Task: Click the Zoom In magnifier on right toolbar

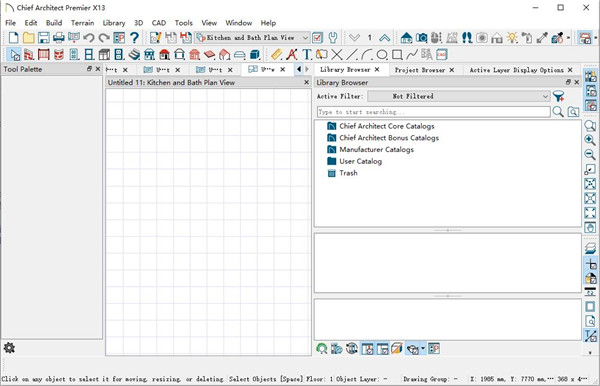Action: tap(590, 140)
